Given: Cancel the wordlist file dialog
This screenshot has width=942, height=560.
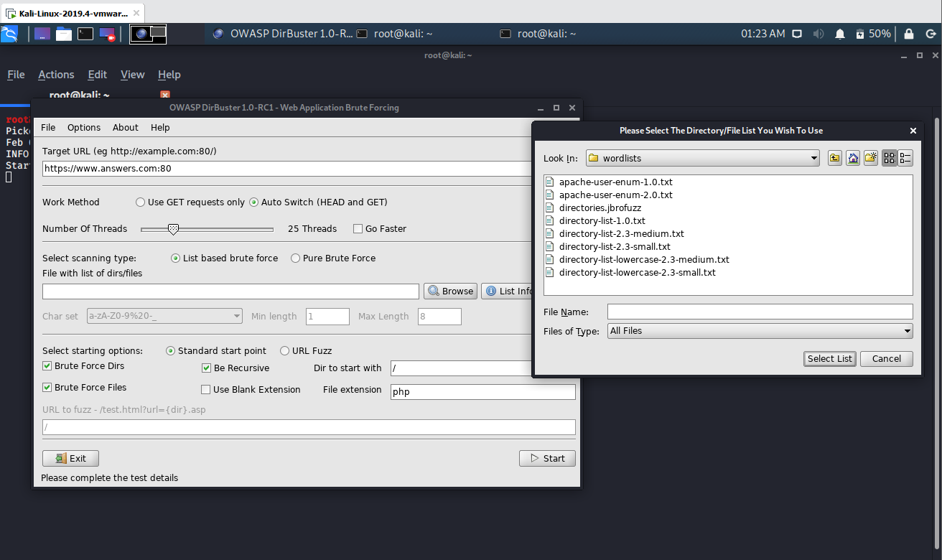Looking at the screenshot, I should [887, 359].
